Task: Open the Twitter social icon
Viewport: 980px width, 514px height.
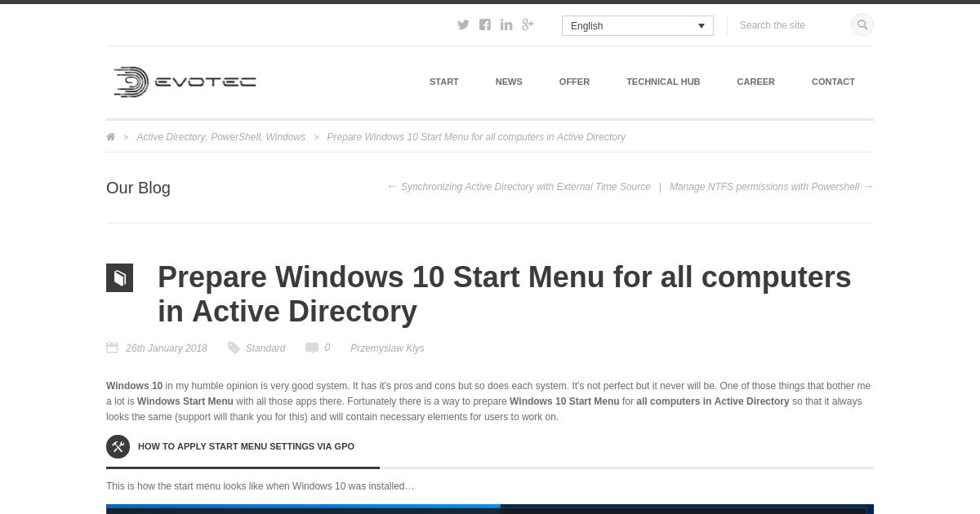Action: point(463,24)
